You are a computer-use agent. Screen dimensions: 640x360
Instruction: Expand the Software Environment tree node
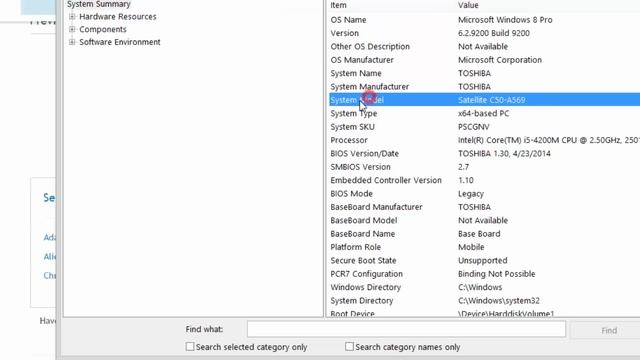coord(72,42)
